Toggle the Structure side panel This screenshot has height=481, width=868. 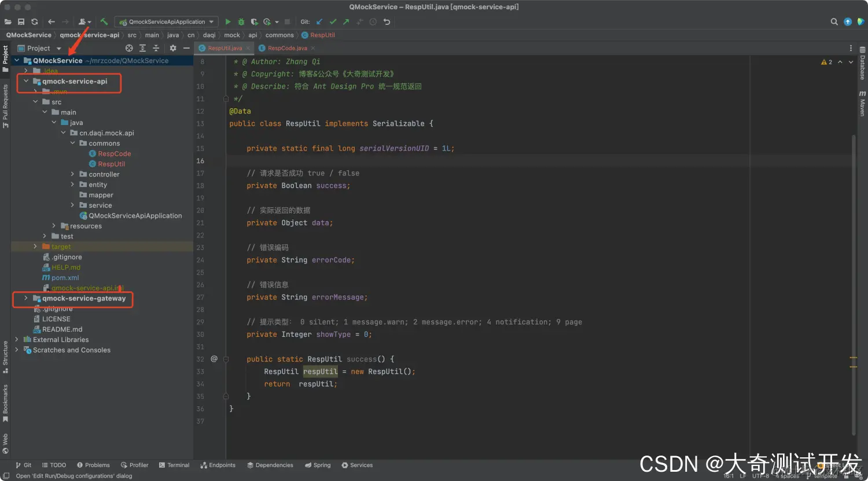pyautogui.click(x=5, y=357)
